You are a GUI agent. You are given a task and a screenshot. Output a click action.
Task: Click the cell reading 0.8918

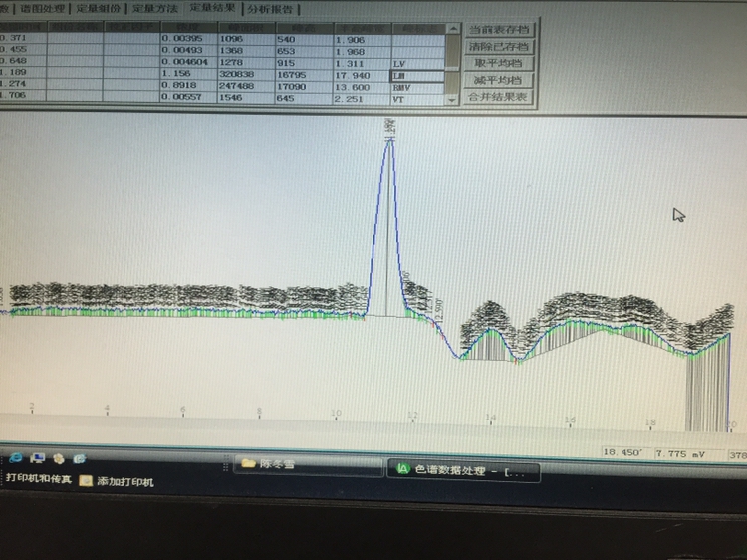coord(188,85)
